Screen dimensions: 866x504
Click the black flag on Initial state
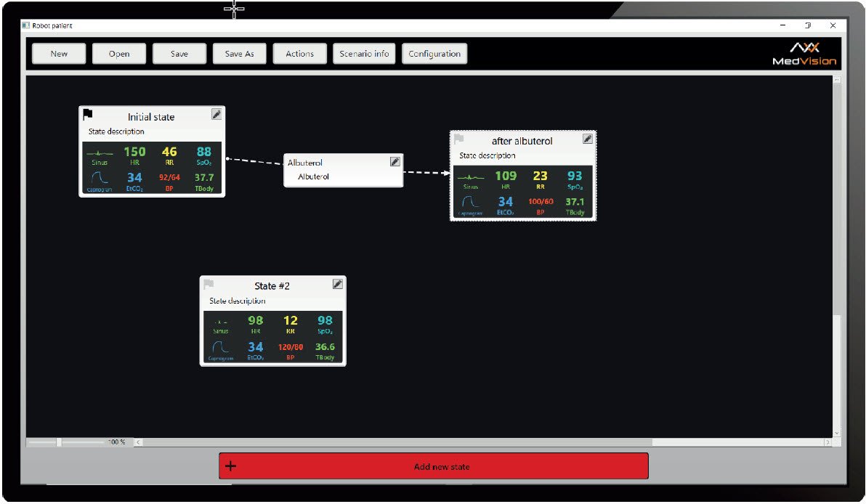pyautogui.click(x=88, y=114)
